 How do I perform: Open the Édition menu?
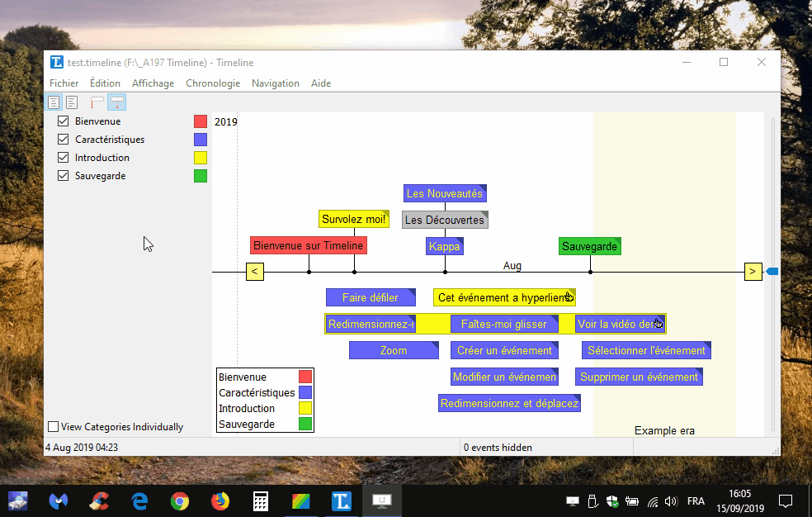(x=105, y=83)
